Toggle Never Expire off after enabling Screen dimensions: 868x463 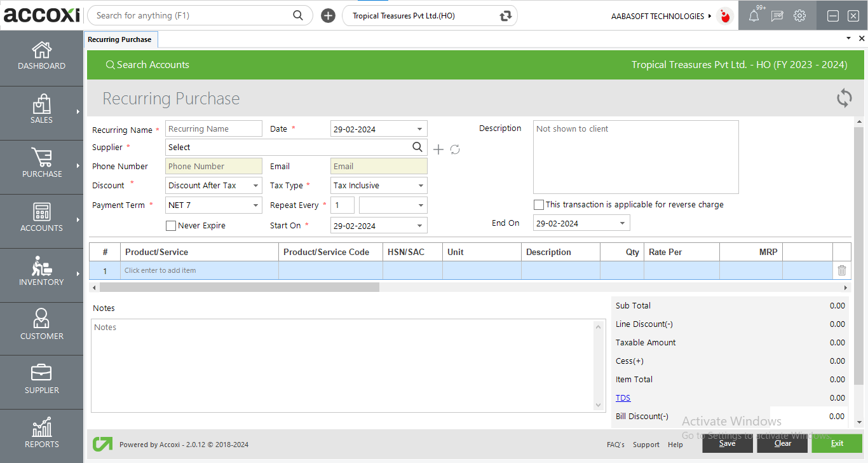pyautogui.click(x=170, y=225)
